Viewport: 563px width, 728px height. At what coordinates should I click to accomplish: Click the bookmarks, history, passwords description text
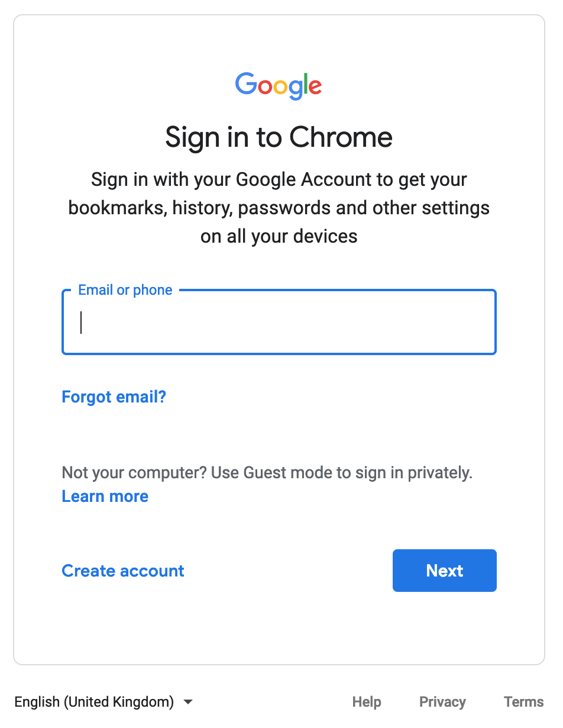click(279, 208)
